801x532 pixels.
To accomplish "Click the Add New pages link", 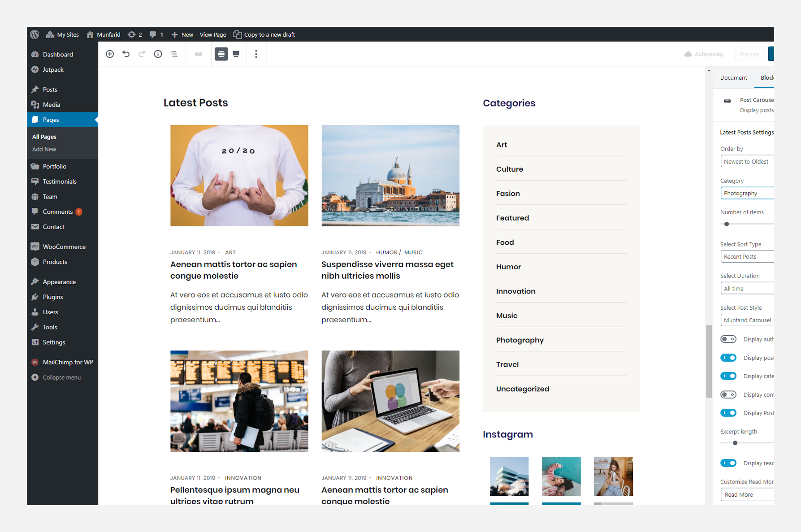I will [x=44, y=149].
